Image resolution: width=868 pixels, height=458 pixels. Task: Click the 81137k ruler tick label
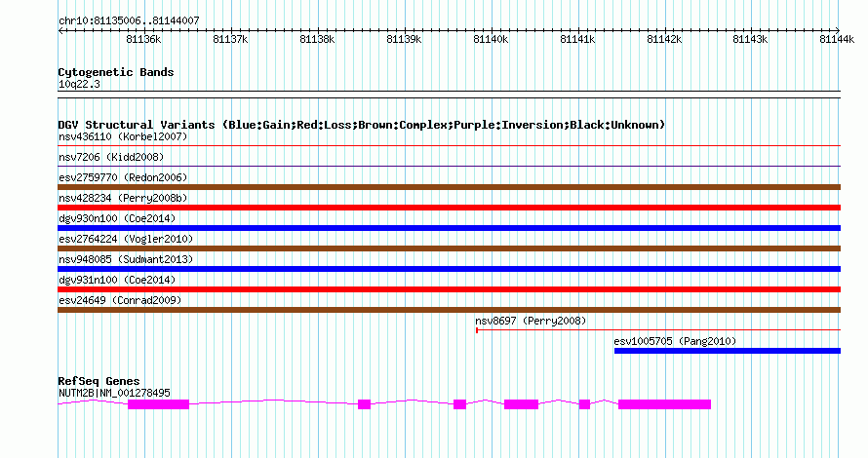pos(231,39)
